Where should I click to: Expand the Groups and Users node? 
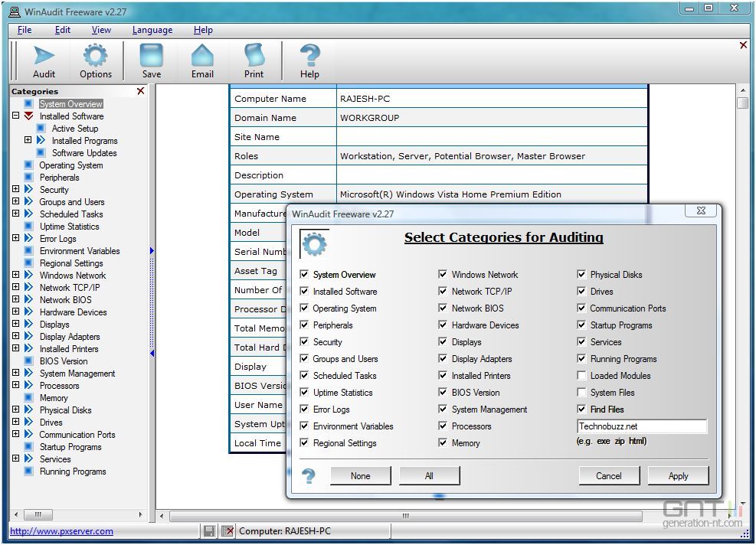pos(16,201)
